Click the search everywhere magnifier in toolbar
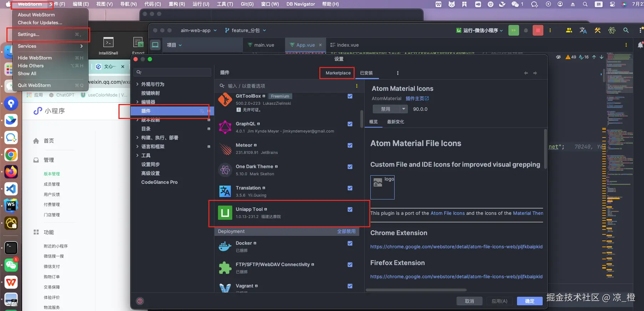The width and height of the screenshot is (644, 311). (x=626, y=30)
